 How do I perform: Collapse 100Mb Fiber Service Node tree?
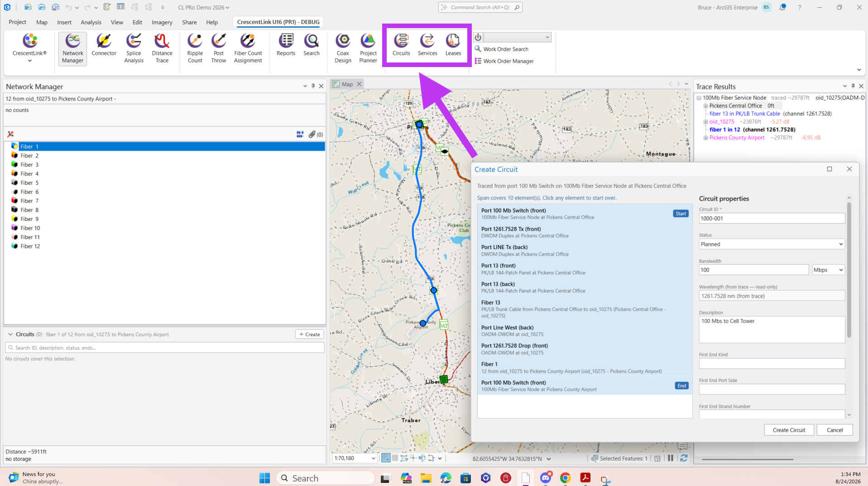[699, 98]
